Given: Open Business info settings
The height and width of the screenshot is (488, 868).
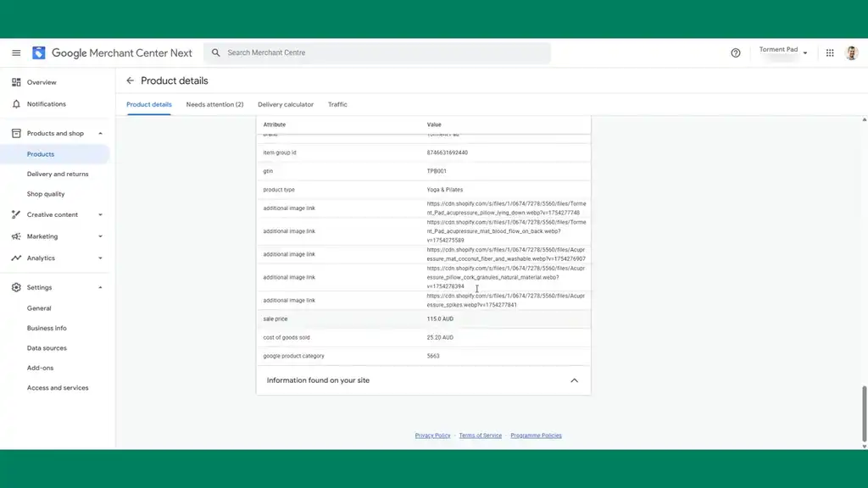Looking at the screenshot, I should (x=47, y=328).
